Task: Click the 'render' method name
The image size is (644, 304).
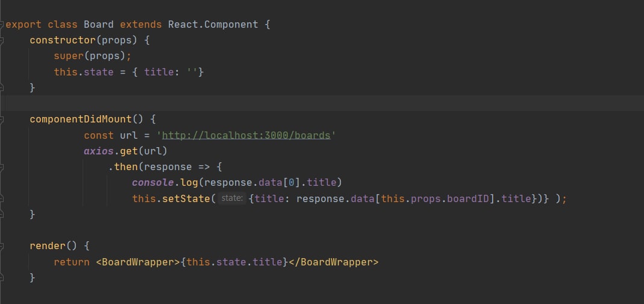Action: pos(48,246)
